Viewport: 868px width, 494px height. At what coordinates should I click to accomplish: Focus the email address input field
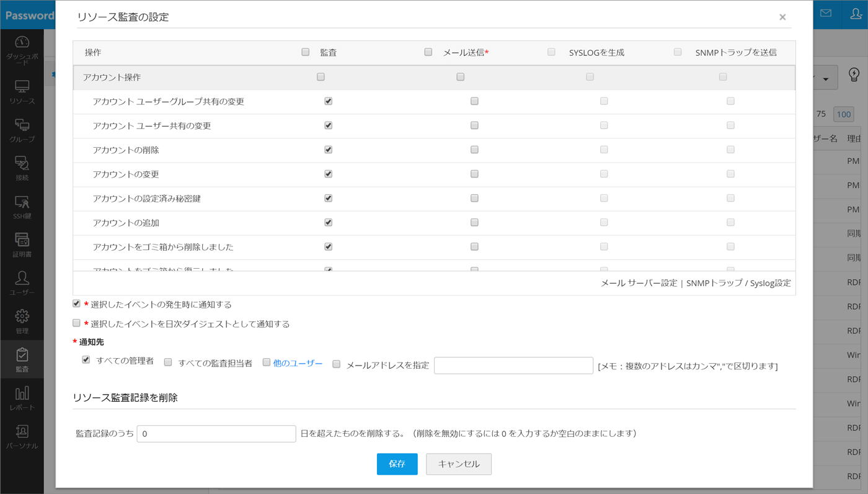click(513, 366)
